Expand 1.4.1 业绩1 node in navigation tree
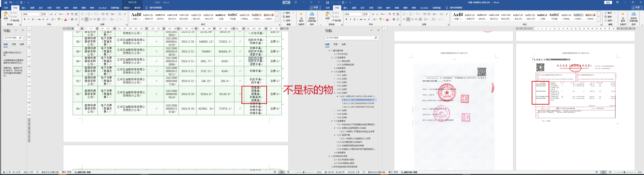This screenshot has width=644, height=175. (x=335, y=75)
